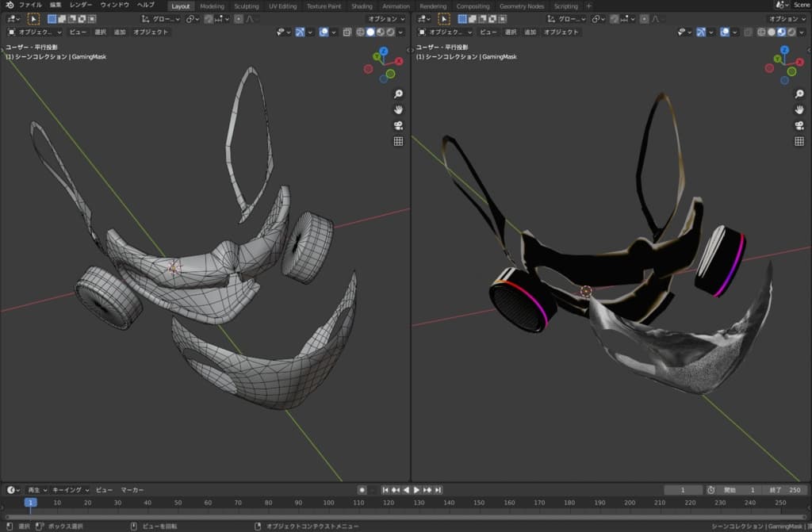
Task: Toggle camera view icon in left viewport
Action: [398, 125]
